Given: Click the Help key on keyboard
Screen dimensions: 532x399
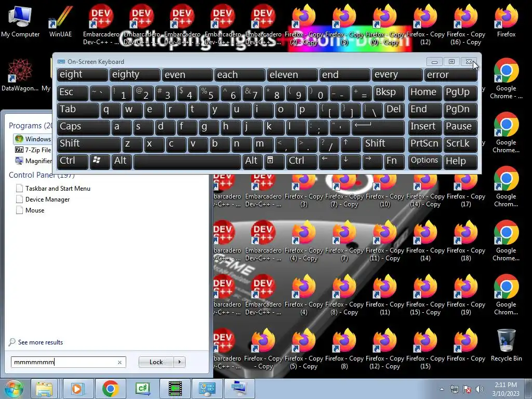Looking at the screenshot, I should [460, 162].
